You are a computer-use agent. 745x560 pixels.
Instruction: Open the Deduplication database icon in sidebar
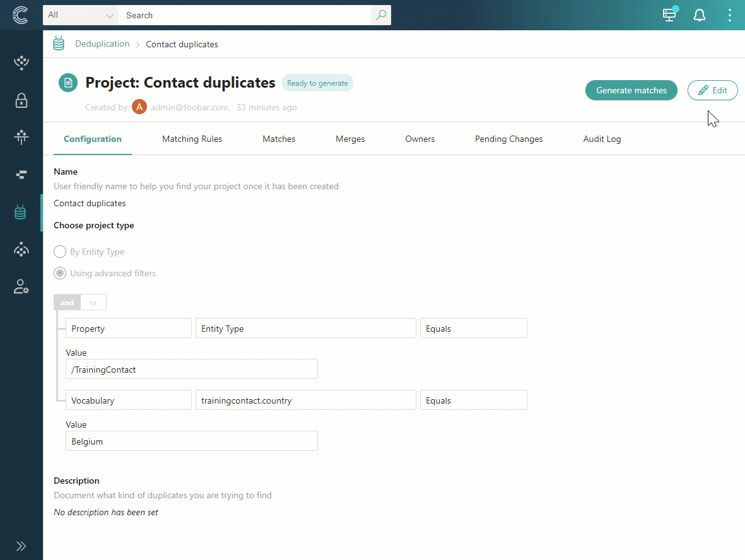point(21,213)
